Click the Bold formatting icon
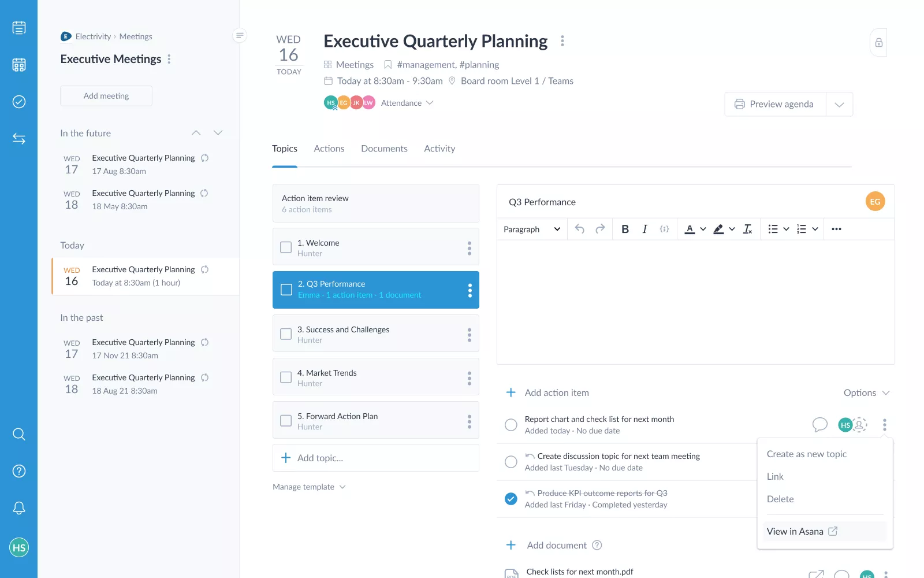 625,229
